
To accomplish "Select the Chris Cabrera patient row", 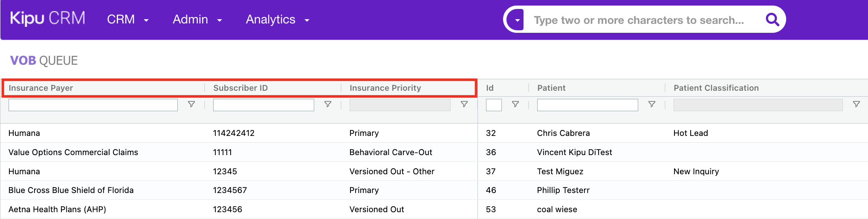I will [x=563, y=133].
